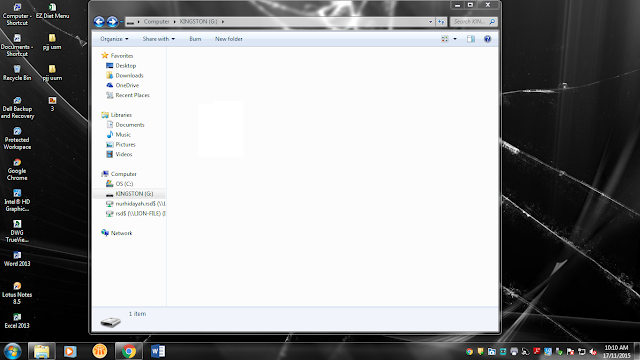Open Action Center flag tray icon
Viewport: 640px width, 360px height.
[570, 351]
